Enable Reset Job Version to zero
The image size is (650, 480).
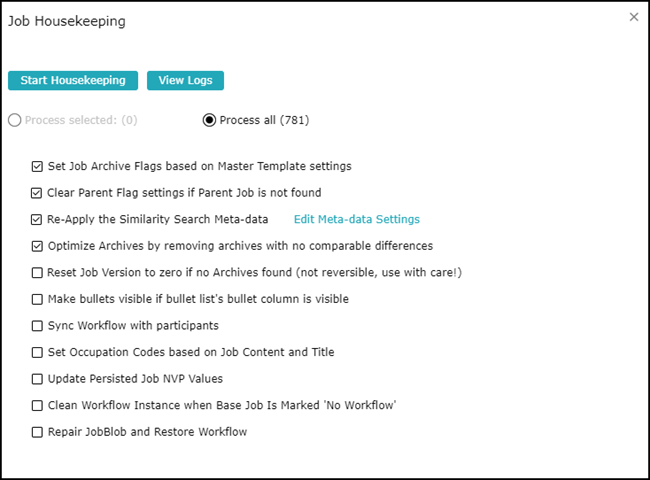point(38,272)
